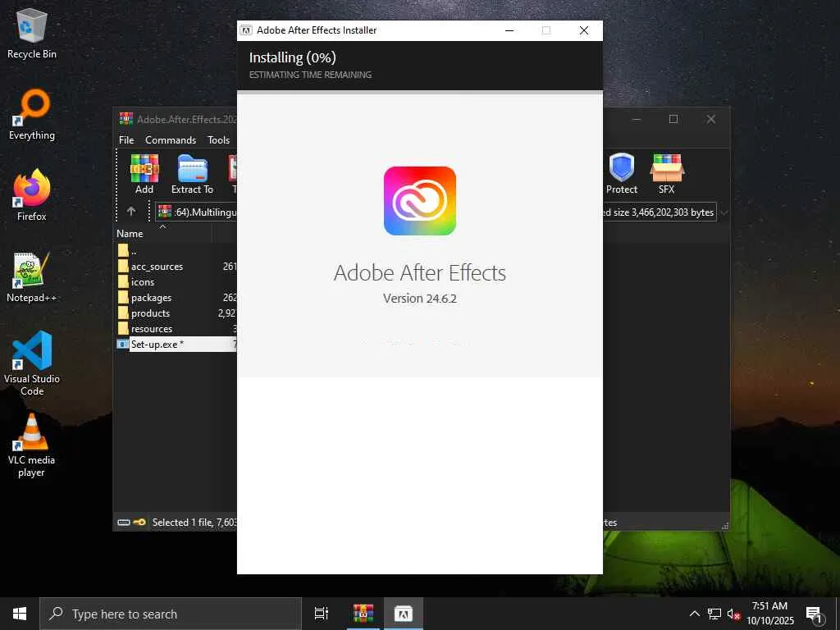Click the installer progress bar
Screen dimensions: 840x630
[x=419, y=92]
